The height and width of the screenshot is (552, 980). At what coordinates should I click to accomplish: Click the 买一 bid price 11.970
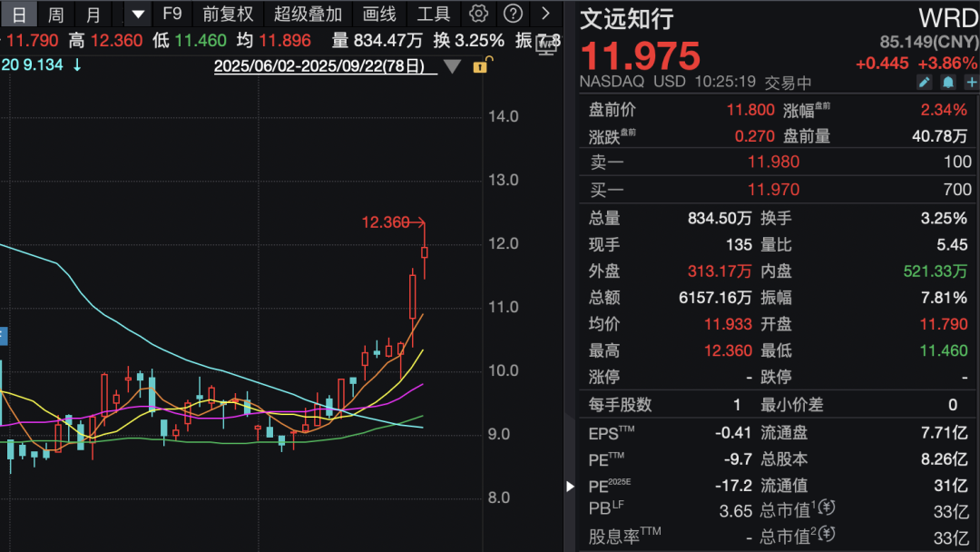pos(773,190)
